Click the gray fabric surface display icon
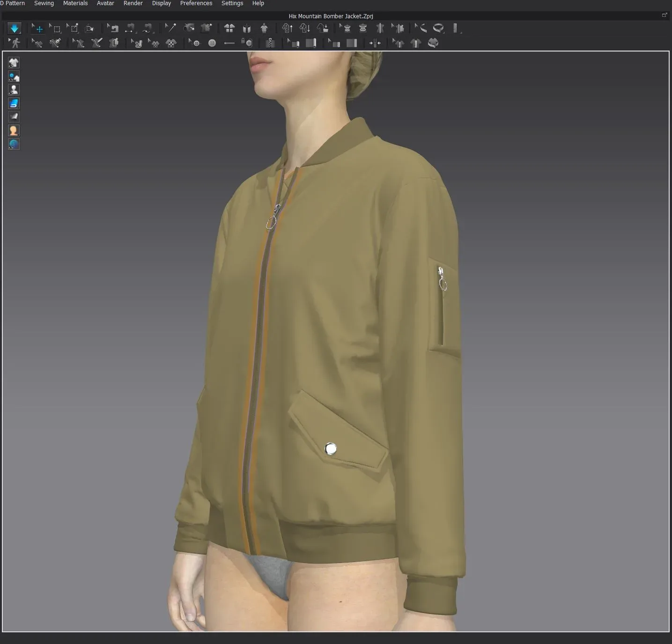 pyautogui.click(x=14, y=117)
